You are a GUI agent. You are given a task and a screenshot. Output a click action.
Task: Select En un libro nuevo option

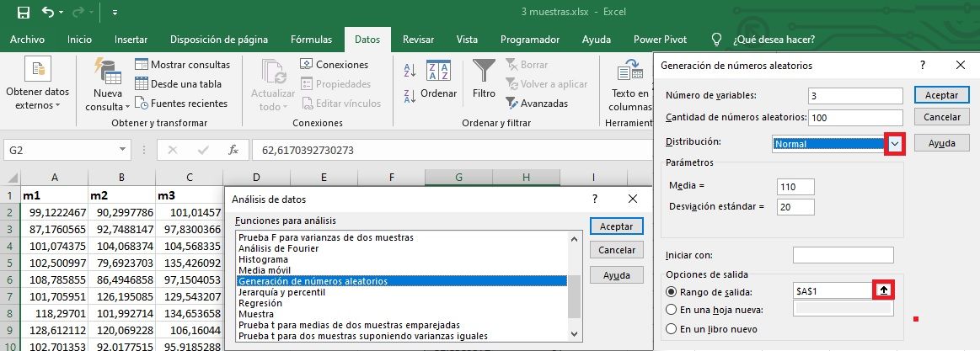pyautogui.click(x=672, y=328)
